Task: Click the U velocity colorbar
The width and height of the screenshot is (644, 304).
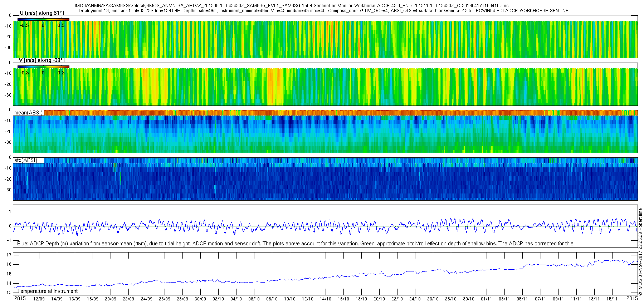Action: [43, 19]
